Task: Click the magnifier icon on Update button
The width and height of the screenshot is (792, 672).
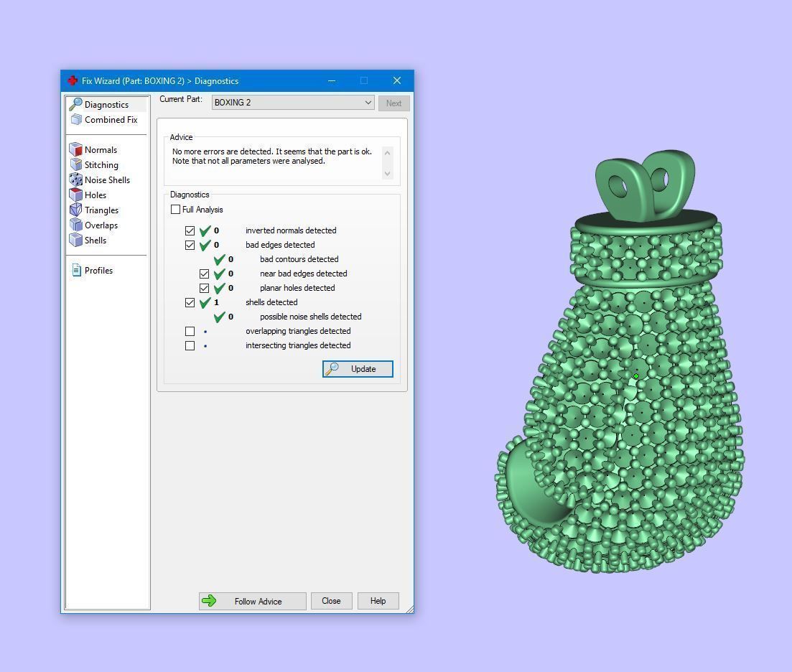Action: 332,368
